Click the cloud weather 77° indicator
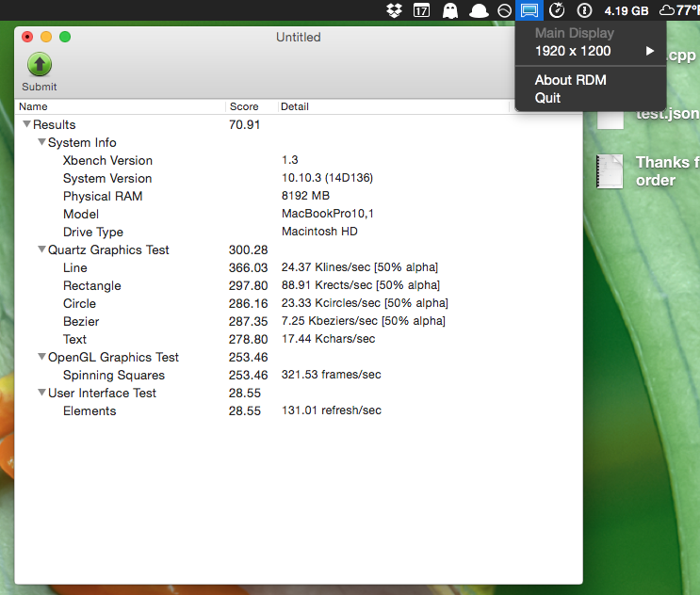Screen dimensions: 700x595 (x=680, y=10)
